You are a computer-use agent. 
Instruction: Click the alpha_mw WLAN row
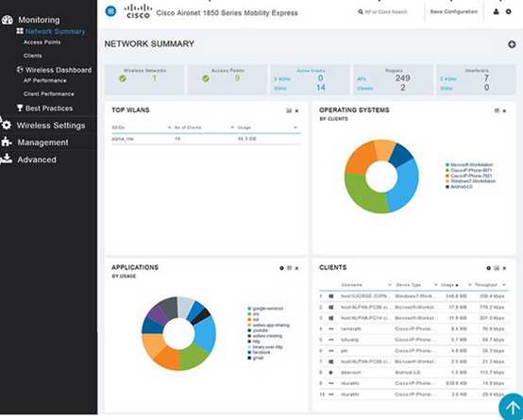tap(206, 139)
